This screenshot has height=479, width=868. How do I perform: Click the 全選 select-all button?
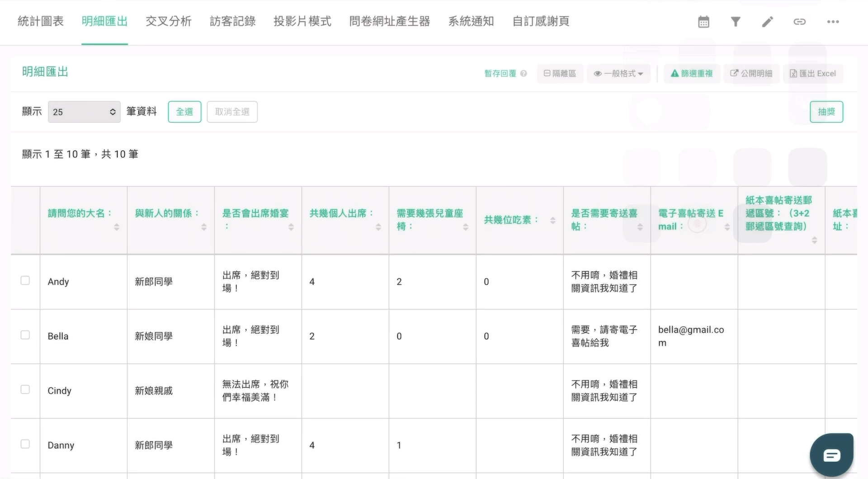point(184,112)
